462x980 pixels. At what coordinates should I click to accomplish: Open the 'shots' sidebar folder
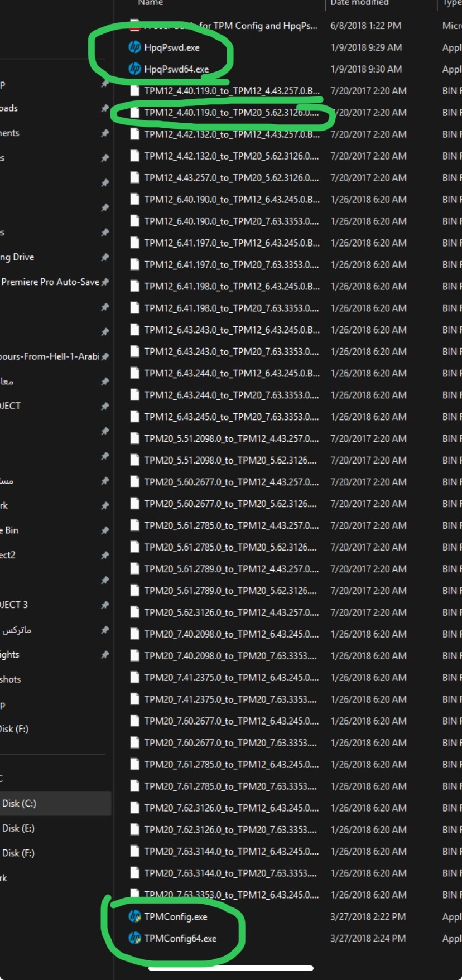11,679
